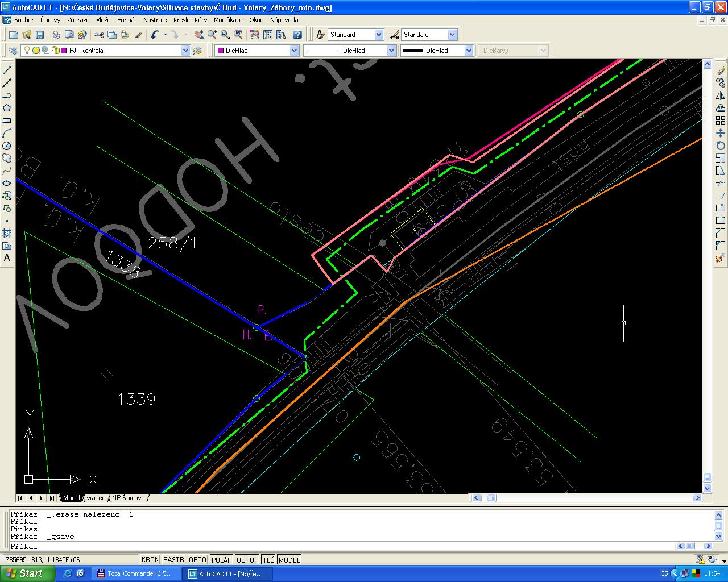
Task: Click Total Commander in the taskbar
Action: [x=135, y=573]
